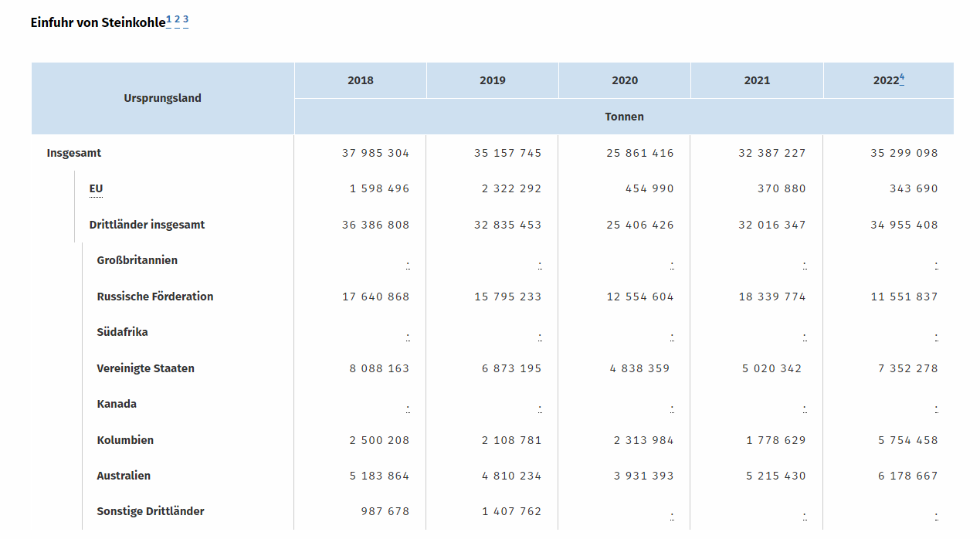Select the 2020 column header
This screenshot has height=539, width=980.
click(x=625, y=80)
